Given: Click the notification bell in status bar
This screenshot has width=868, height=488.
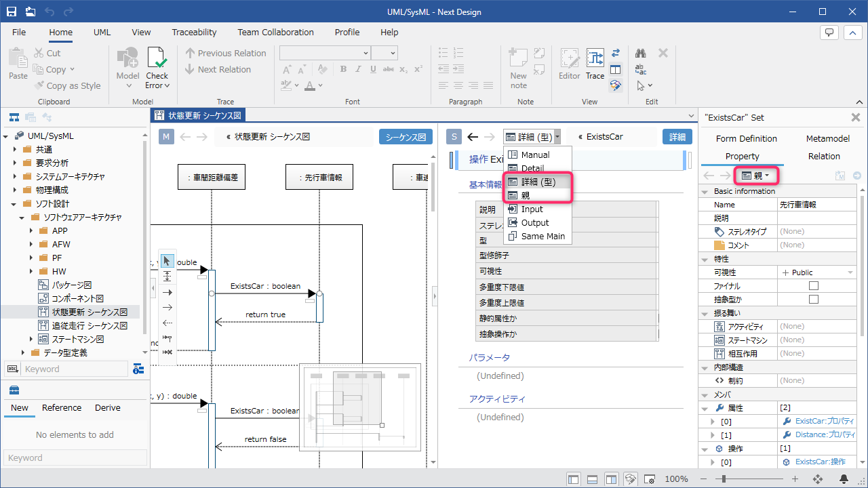Looking at the screenshot, I should click(x=844, y=479).
